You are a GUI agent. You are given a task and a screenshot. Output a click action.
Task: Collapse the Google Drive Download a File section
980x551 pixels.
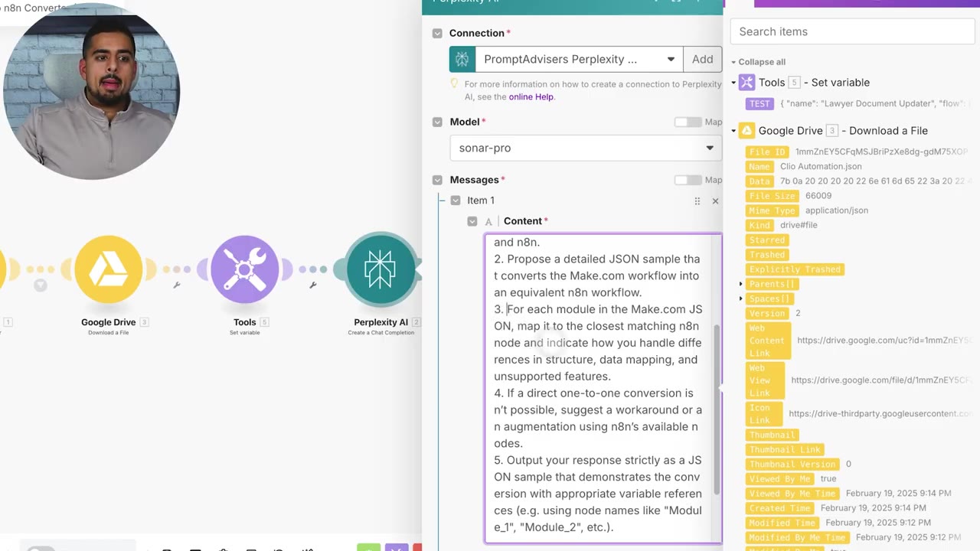(733, 131)
